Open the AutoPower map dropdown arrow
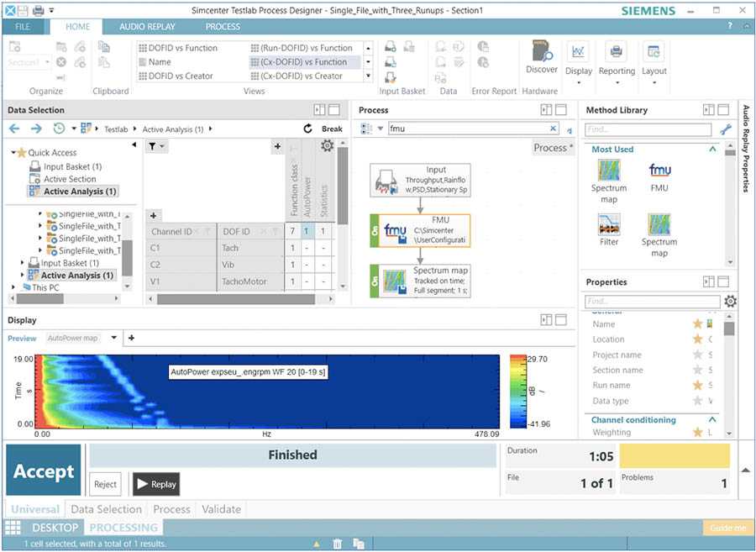The width and height of the screenshot is (756, 552). [113, 338]
